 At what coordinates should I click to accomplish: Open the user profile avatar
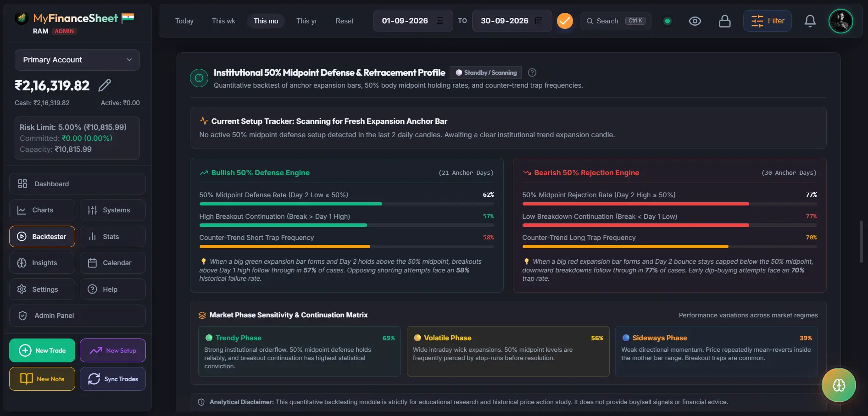click(841, 21)
